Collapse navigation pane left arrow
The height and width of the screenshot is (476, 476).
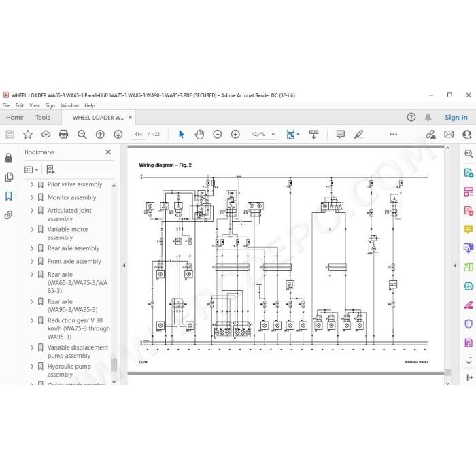124,265
